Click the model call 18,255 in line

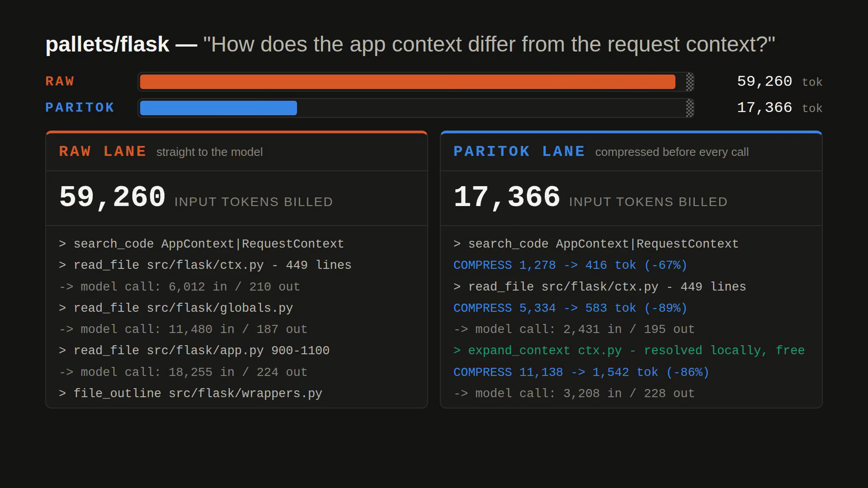coord(183,372)
